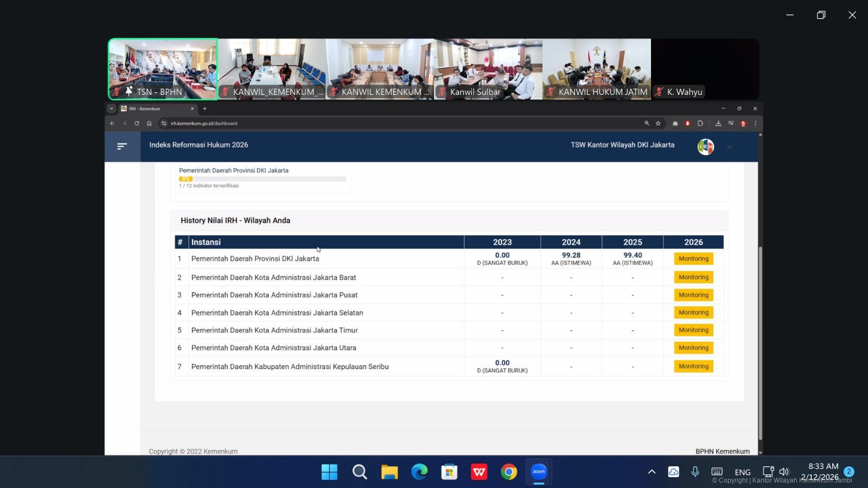Click the DKI Jakarta verification progress bar
Screen dimensions: 868x488
coord(263,179)
